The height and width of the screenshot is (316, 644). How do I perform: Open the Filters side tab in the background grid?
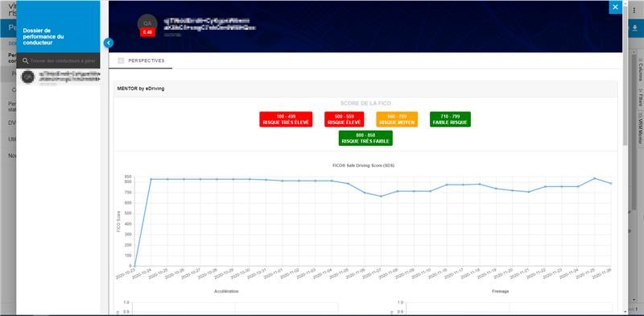tap(640, 98)
